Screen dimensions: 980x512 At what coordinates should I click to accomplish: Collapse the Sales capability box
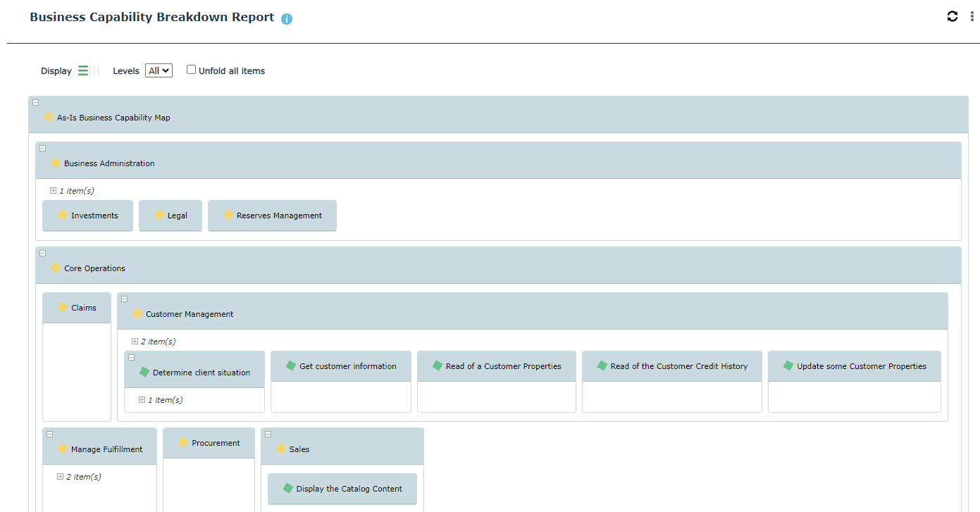click(268, 435)
